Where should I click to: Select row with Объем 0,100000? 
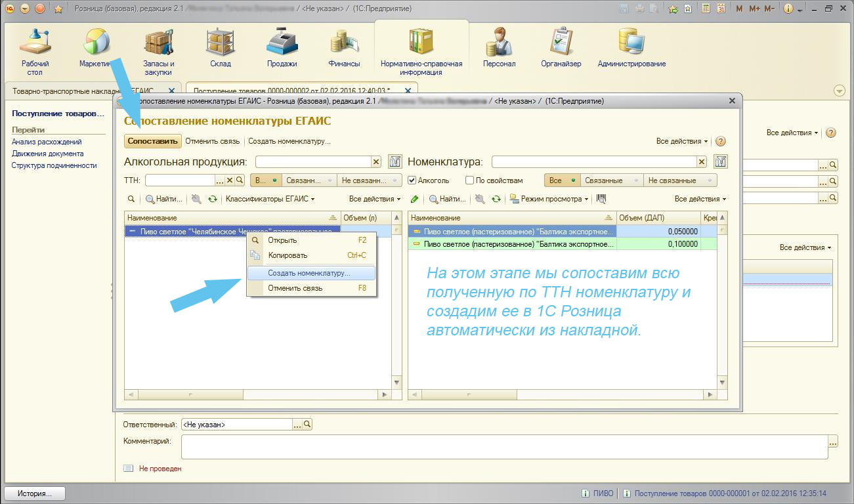pos(563,243)
